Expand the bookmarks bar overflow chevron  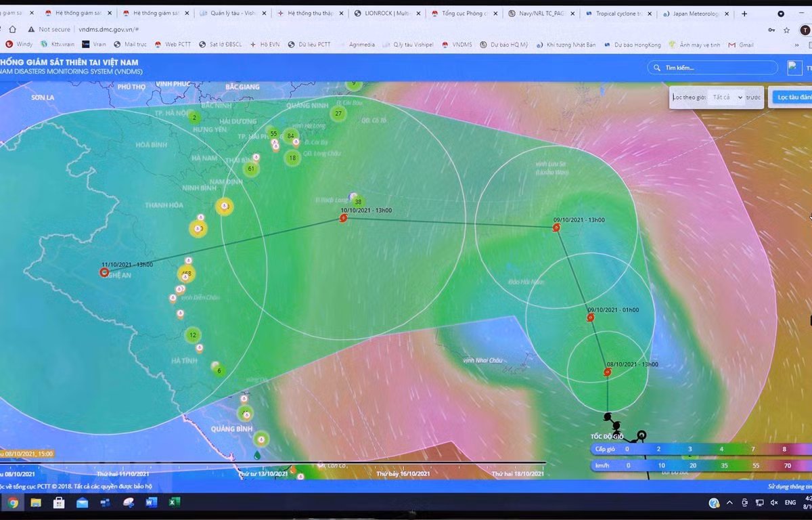796,45
